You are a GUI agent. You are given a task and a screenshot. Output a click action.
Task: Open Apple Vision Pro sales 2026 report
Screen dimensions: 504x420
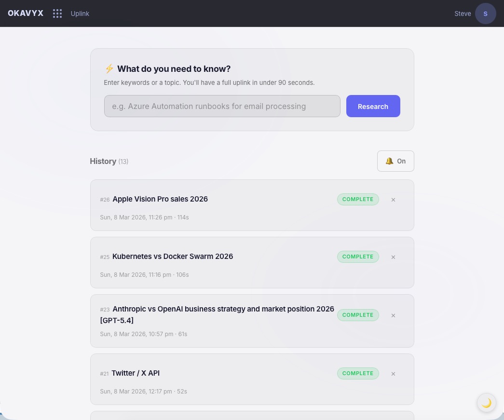coord(160,199)
